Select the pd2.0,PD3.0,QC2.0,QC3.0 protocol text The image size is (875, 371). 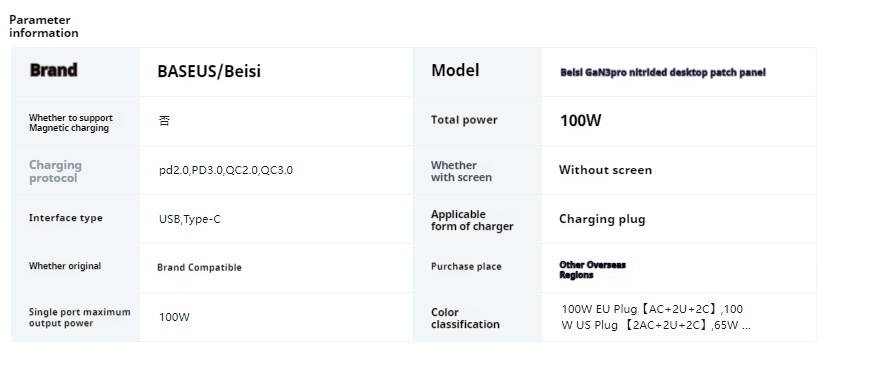[x=225, y=170]
